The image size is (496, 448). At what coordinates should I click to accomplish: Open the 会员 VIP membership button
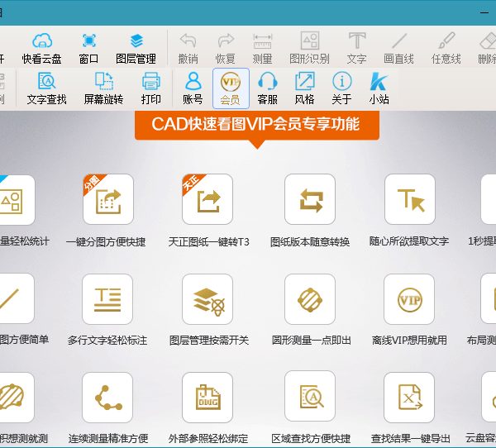click(231, 88)
